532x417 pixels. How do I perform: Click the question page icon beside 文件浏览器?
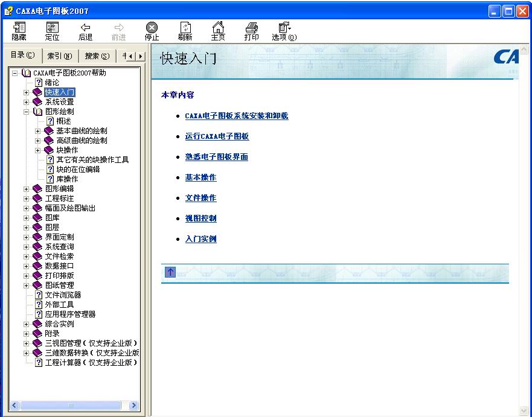pyautogui.click(x=39, y=295)
